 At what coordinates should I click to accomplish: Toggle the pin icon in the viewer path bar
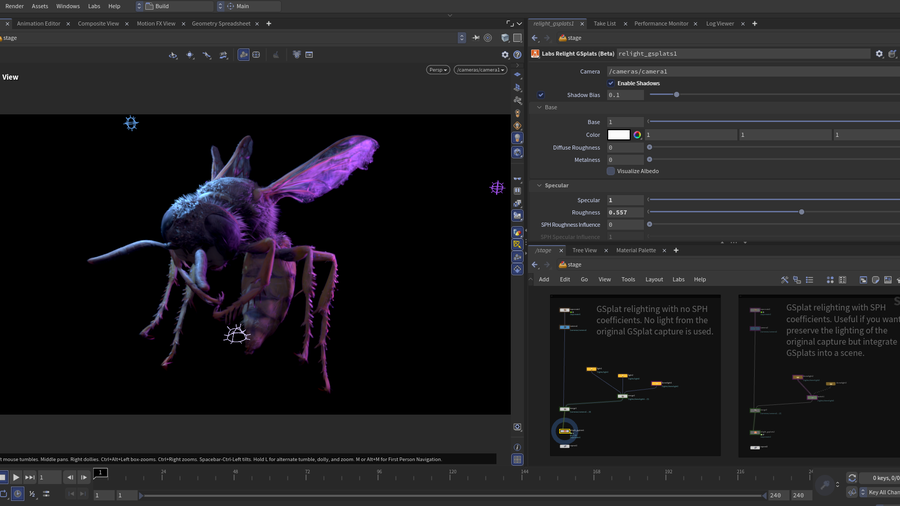(476, 38)
